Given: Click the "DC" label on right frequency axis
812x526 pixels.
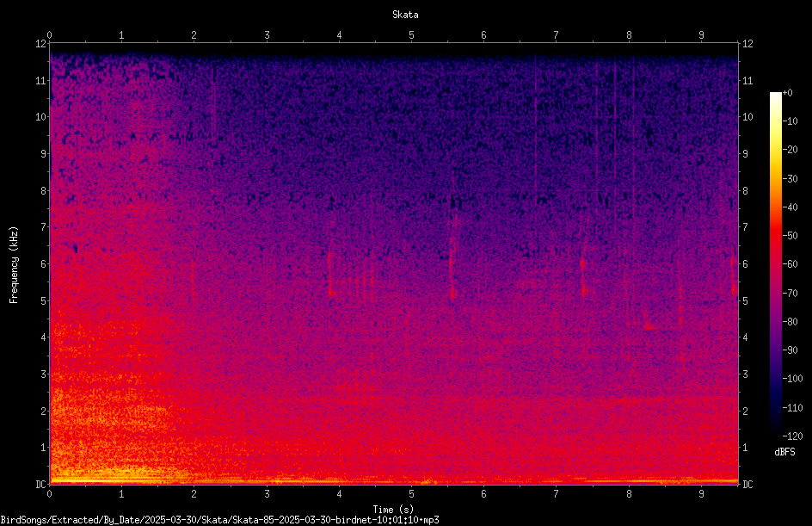Looking at the screenshot, I should point(747,485).
